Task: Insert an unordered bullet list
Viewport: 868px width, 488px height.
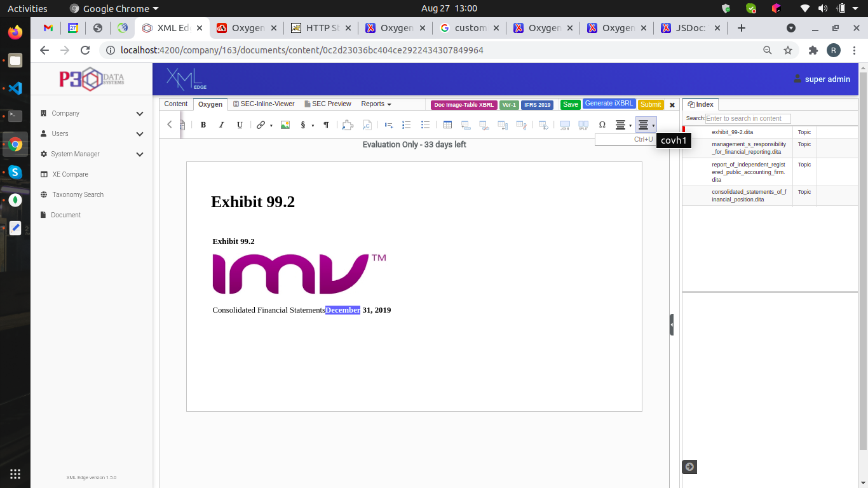Action: [x=426, y=125]
